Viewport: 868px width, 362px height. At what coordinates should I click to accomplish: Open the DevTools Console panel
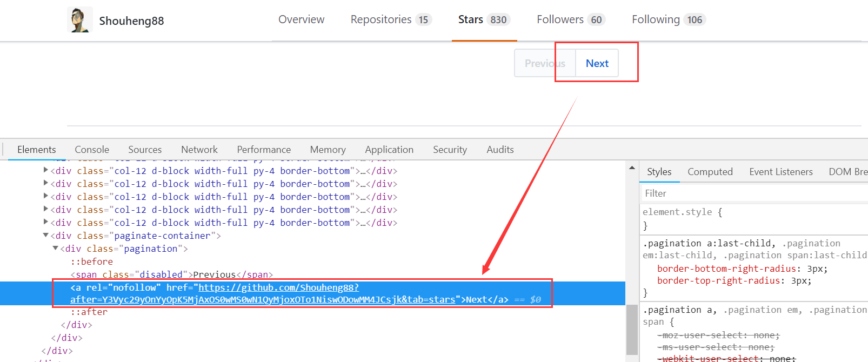coord(92,150)
